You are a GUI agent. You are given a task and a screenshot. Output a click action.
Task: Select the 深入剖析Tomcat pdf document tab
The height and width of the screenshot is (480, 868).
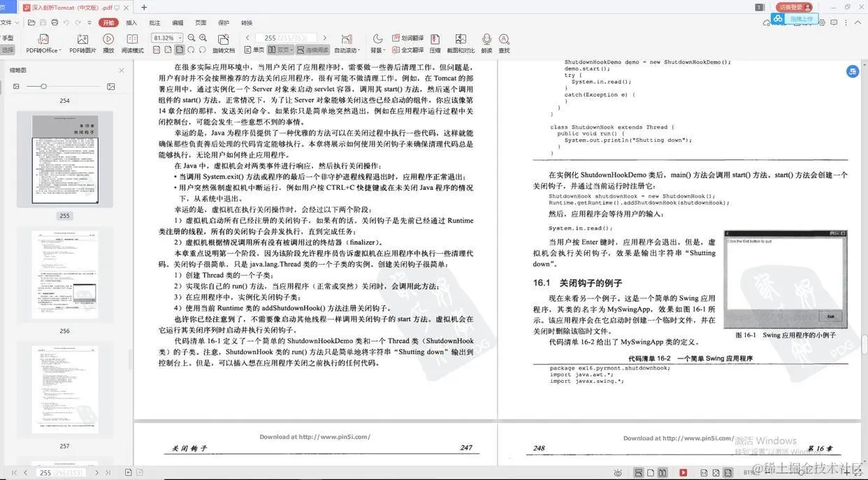(76, 7)
